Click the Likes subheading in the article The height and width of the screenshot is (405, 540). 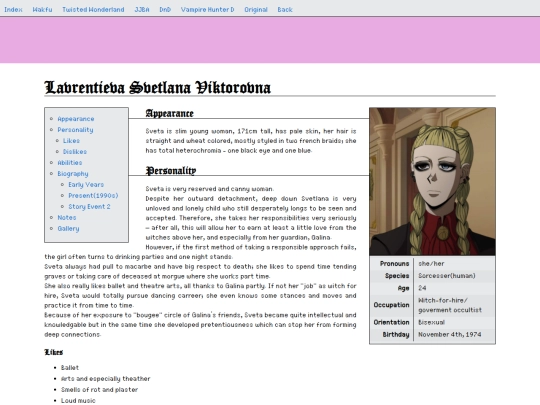tap(54, 352)
